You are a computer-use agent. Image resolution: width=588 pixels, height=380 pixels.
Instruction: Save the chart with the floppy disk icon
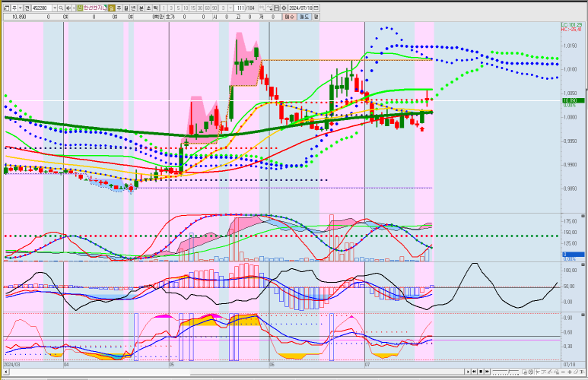tap(277, 8)
